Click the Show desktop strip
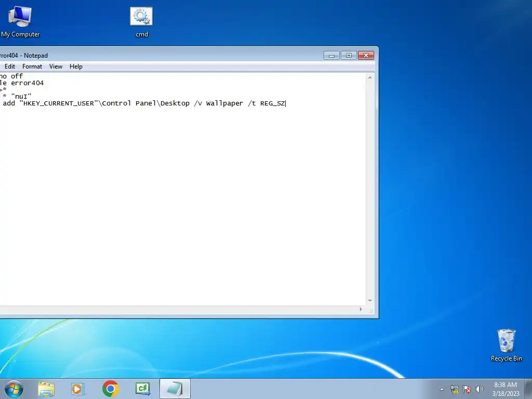532x399 pixels. [x=528, y=389]
